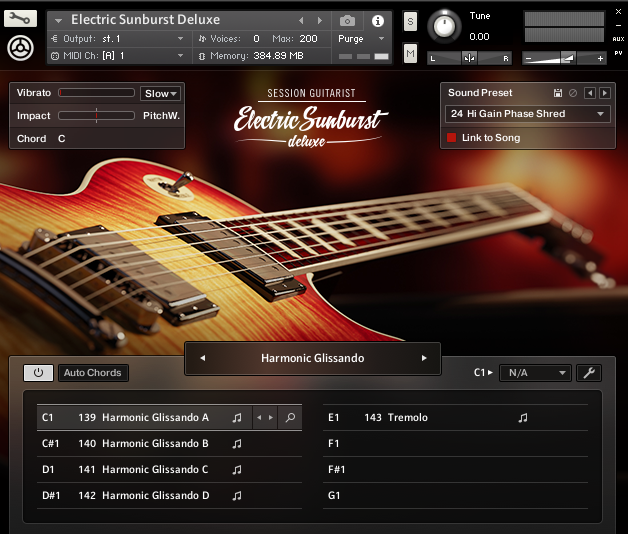This screenshot has width=628, height=534.
Task: Open the Vibrato Slow speed dropdown
Action: 160,94
